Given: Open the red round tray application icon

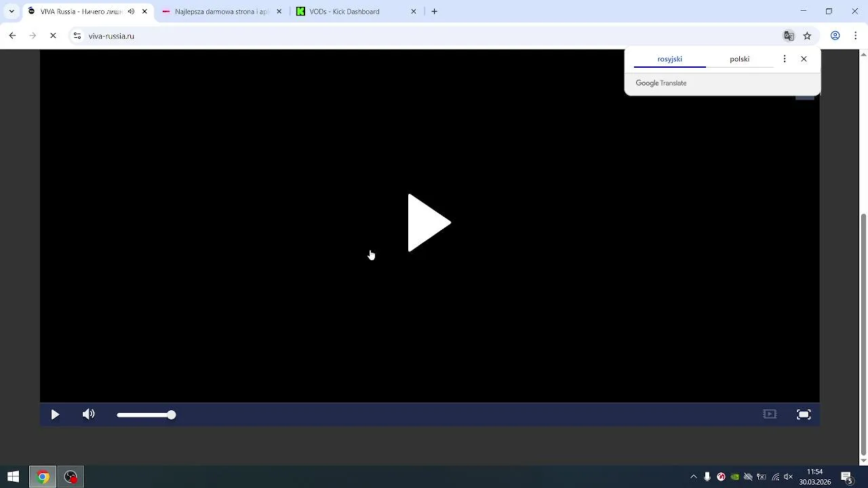Looking at the screenshot, I should (721, 477).
